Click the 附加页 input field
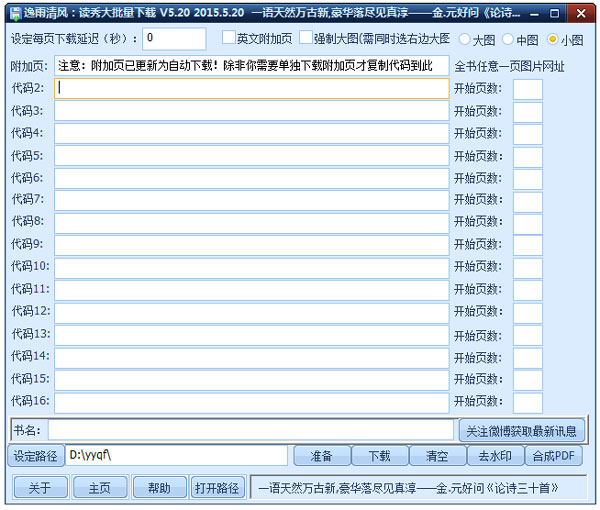600x510 pixels. point(251,66)
